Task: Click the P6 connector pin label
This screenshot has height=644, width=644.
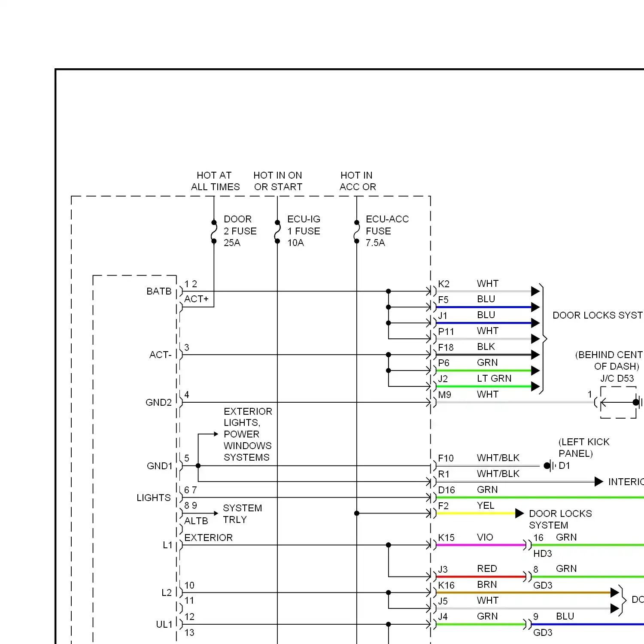Action: click(444, 363)
